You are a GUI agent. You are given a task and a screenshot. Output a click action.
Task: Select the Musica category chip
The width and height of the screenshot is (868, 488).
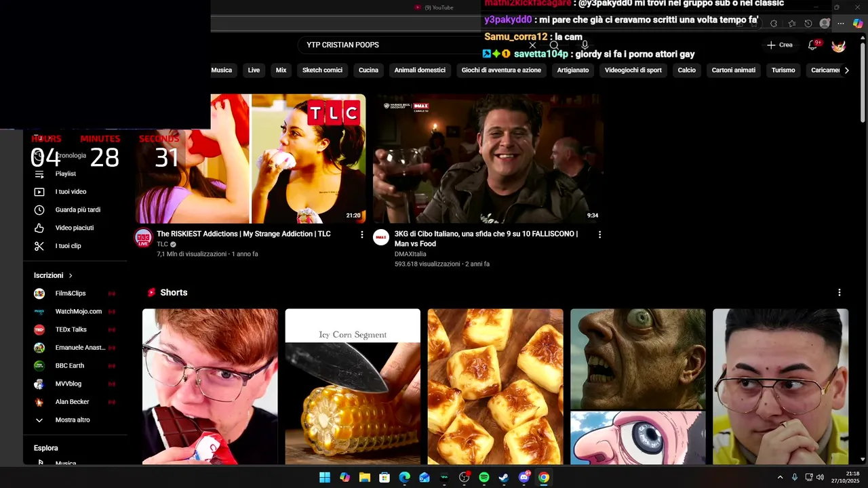[x=222, y=70]
